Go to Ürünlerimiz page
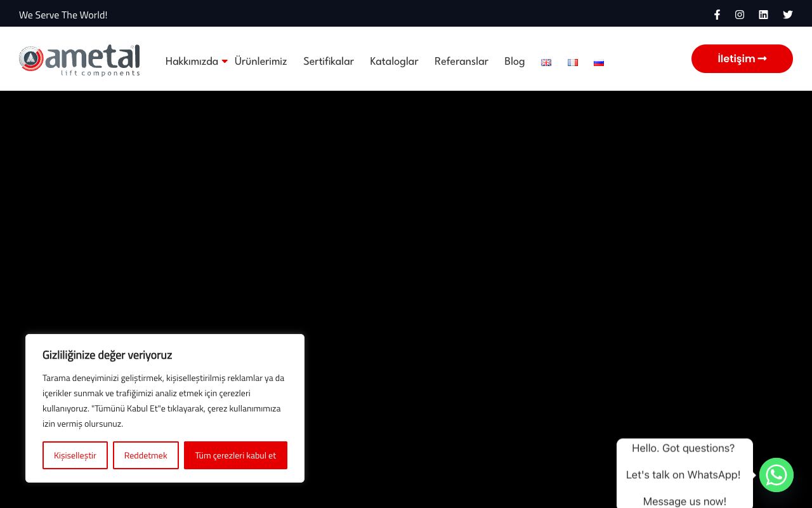Viewport: 812px width, 508px height. [x=261, y=62]
